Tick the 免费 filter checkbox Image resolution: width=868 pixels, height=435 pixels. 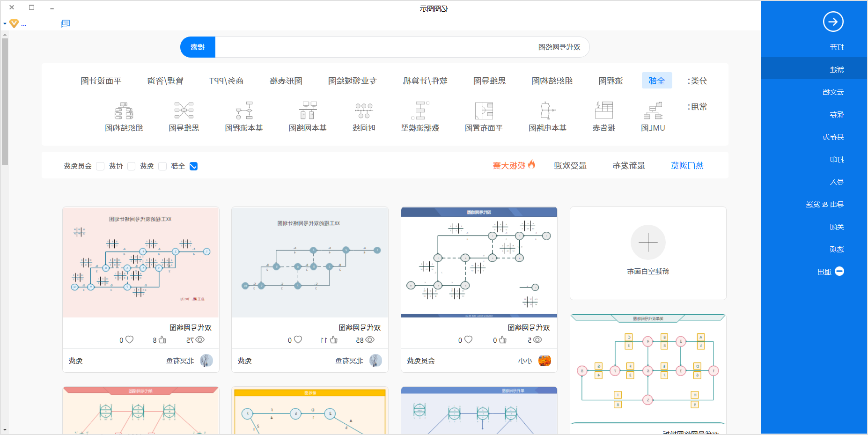pos(162,166)
